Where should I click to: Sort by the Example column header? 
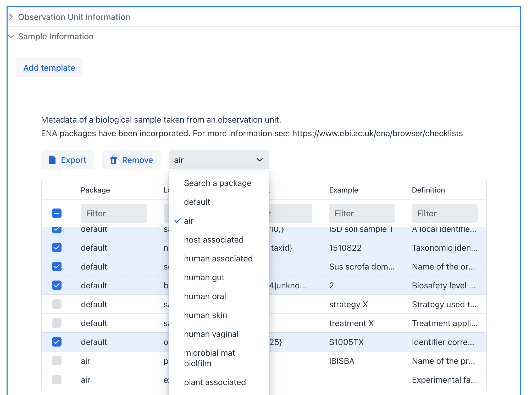(x=343, y=190)
